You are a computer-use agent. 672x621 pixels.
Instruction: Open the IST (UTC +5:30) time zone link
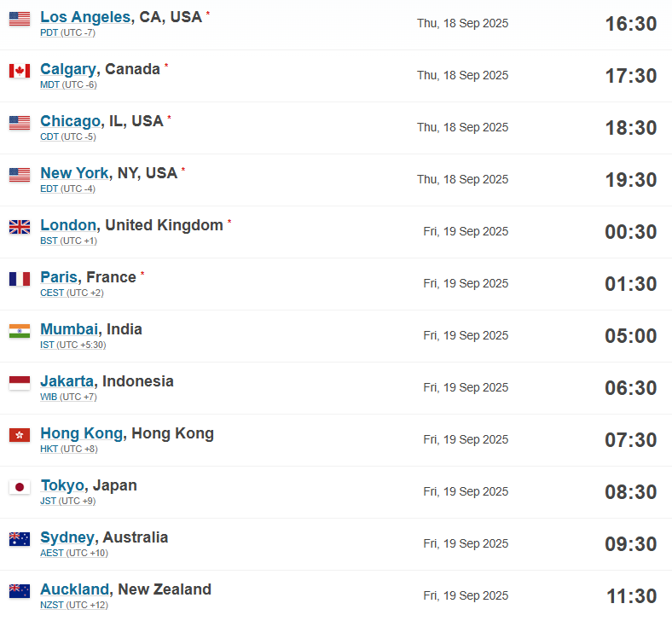click(x=72, y=345)
